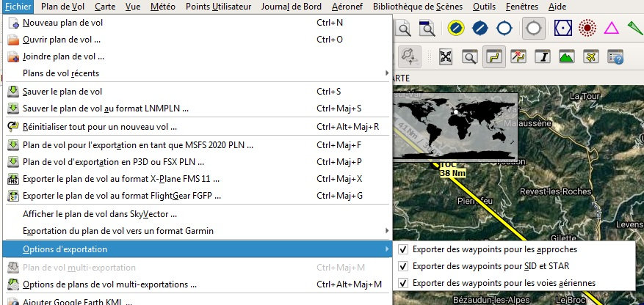Viewport: 644px width, 305px height.
Task: Open Options de plans de vol multi-exportations
Action: (x=196, y=284)
